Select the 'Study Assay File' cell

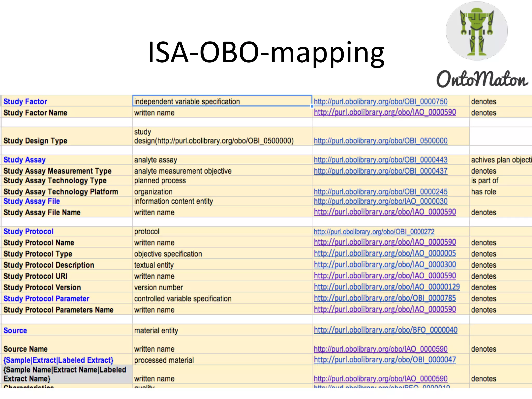pos(67,201)
